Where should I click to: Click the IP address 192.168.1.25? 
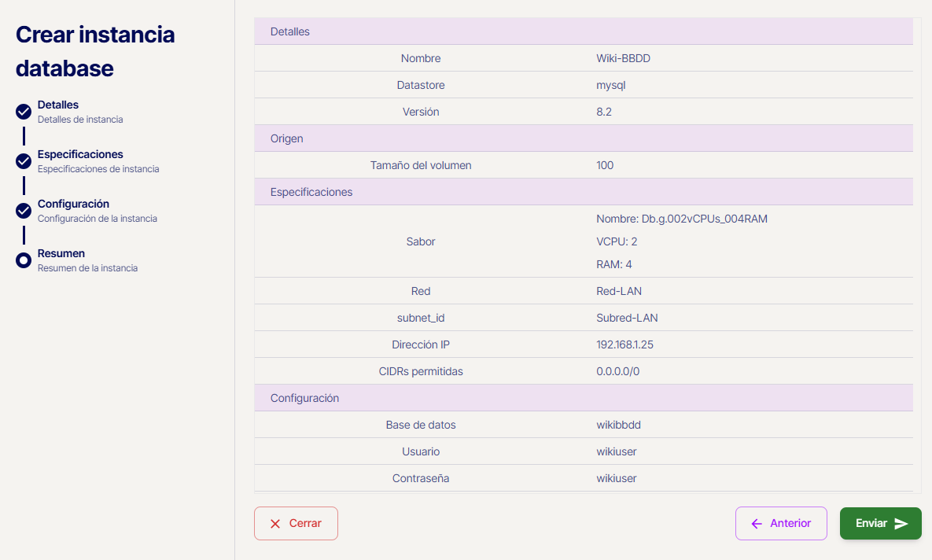(625, 344)
